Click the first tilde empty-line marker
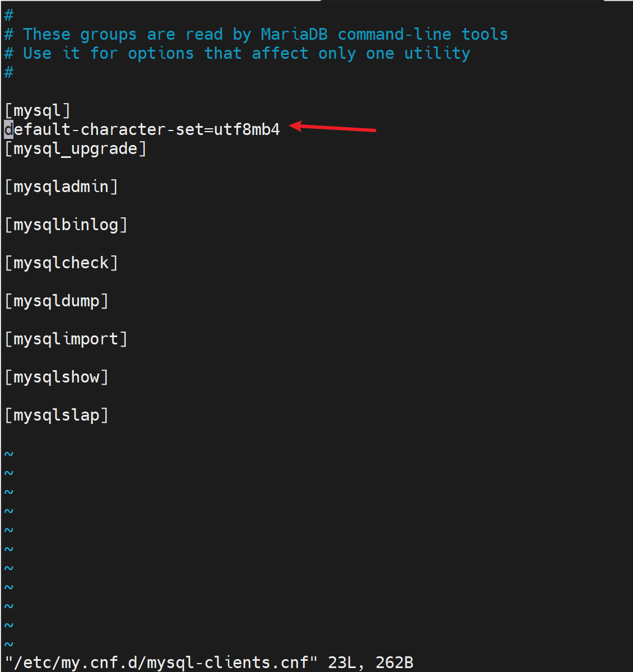 click(8, 453)
